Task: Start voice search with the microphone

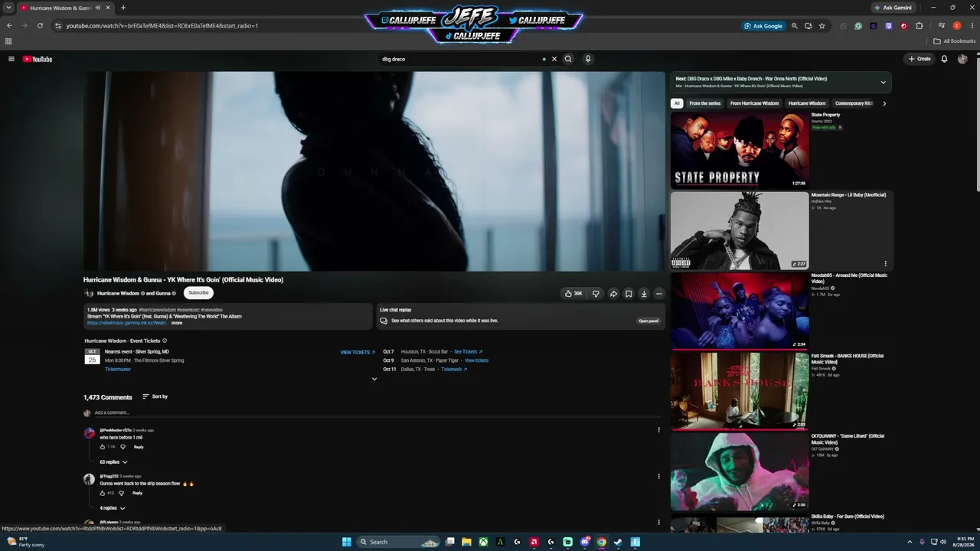Action: [588, 59]
